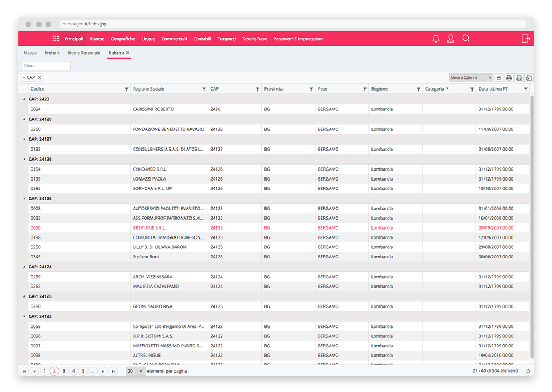Viewport: 552px width, 392px height.
Task: Select the GEOM. SAURO RIVA row
Action: (278, 306)
